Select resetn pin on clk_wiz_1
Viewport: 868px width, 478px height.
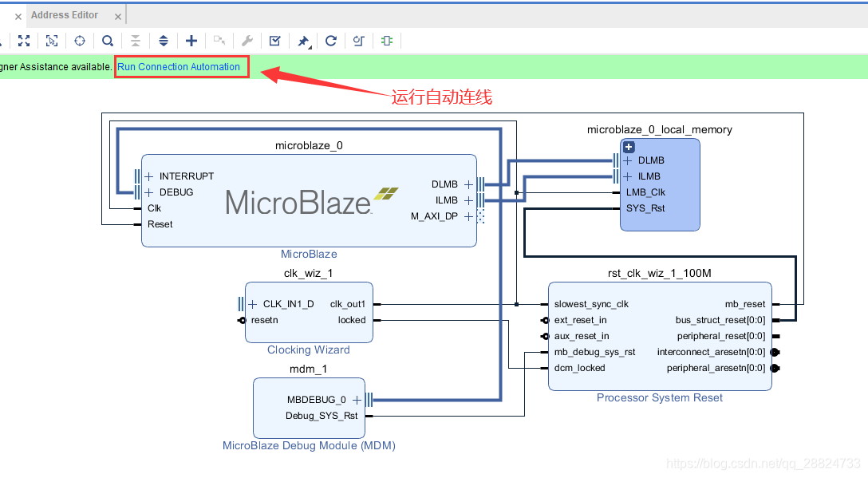tap(265, 320)
